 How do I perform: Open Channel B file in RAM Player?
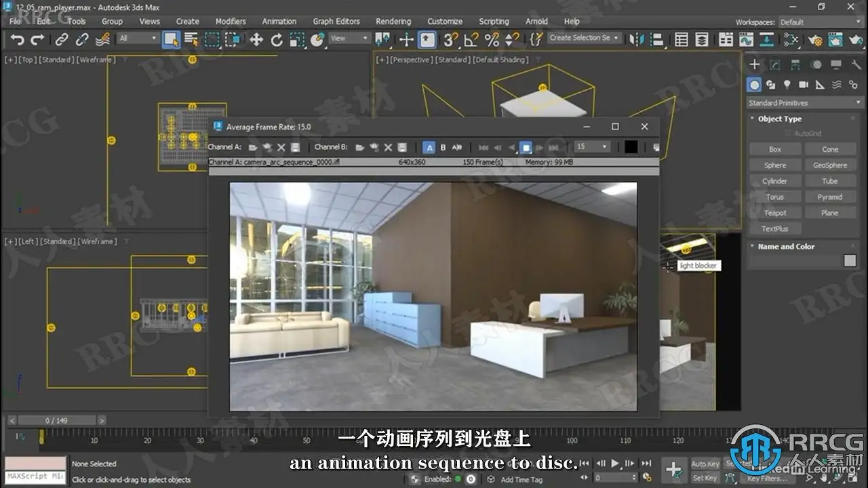(360, 147)
